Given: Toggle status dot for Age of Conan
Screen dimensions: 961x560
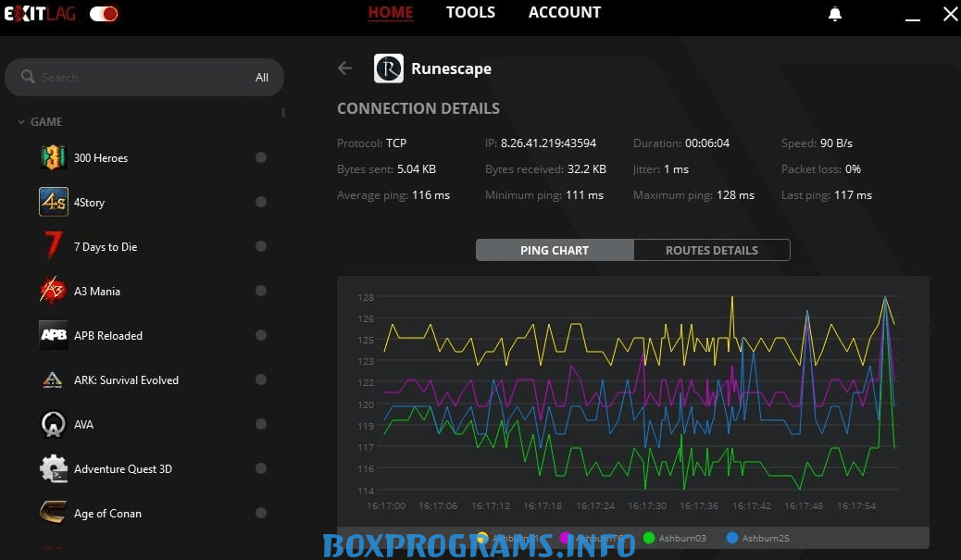Looking at the screenshot, I should tap(261, 513).
